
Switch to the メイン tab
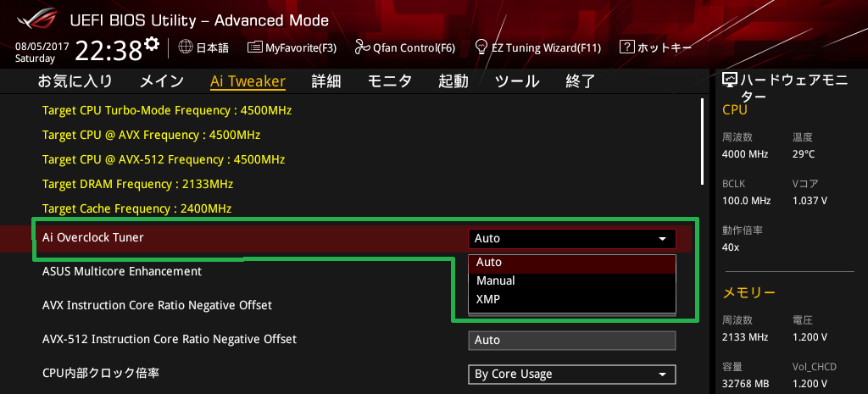pos(161,81)
